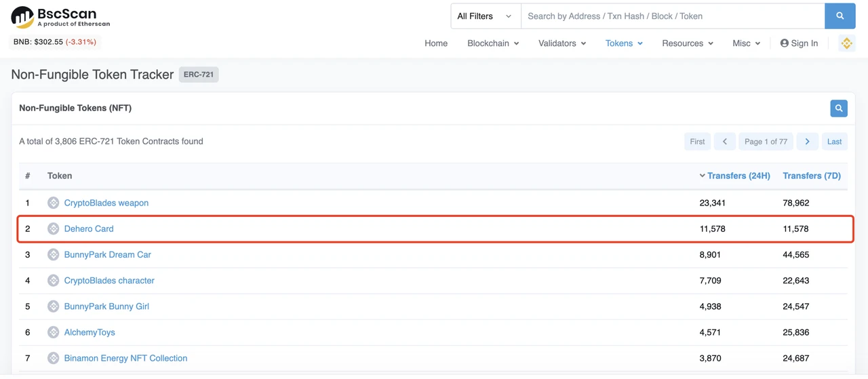Click the BNB price $302.55 label
The width and height of the screenshot is (868, 379).
coord(55,42)
